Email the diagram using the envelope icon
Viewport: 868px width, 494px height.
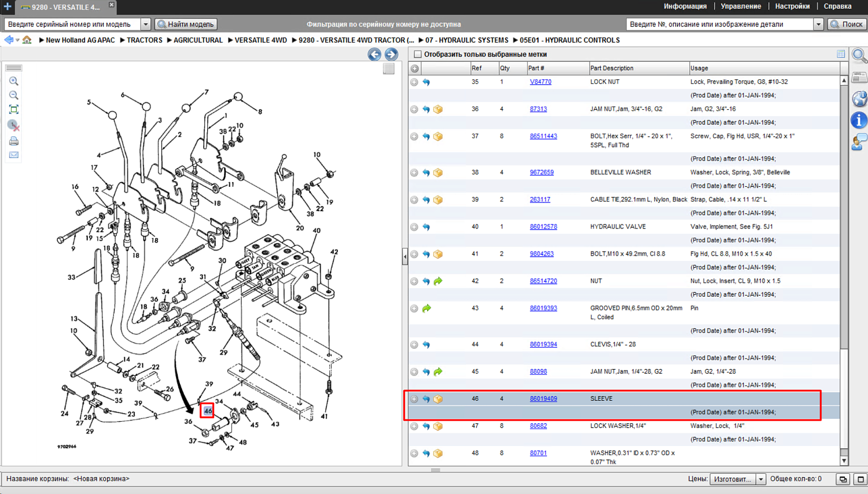[x=13, y=155]
